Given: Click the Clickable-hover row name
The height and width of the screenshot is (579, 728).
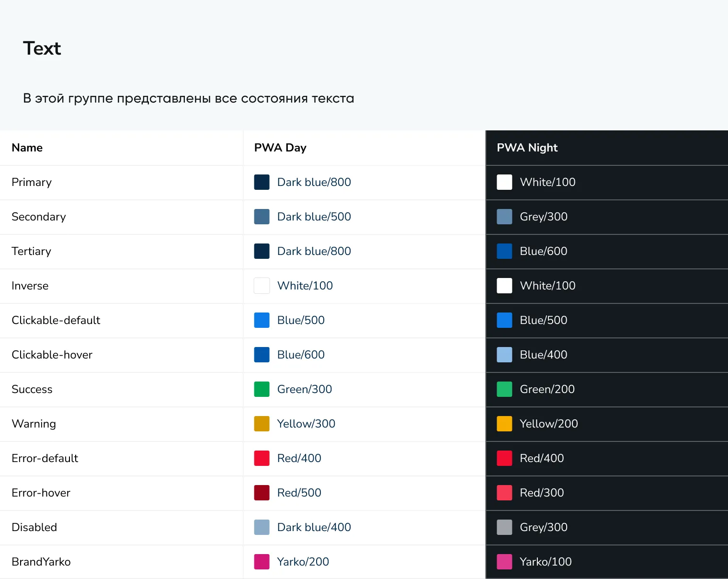Looking at the screenshot, I should (52, 355).
